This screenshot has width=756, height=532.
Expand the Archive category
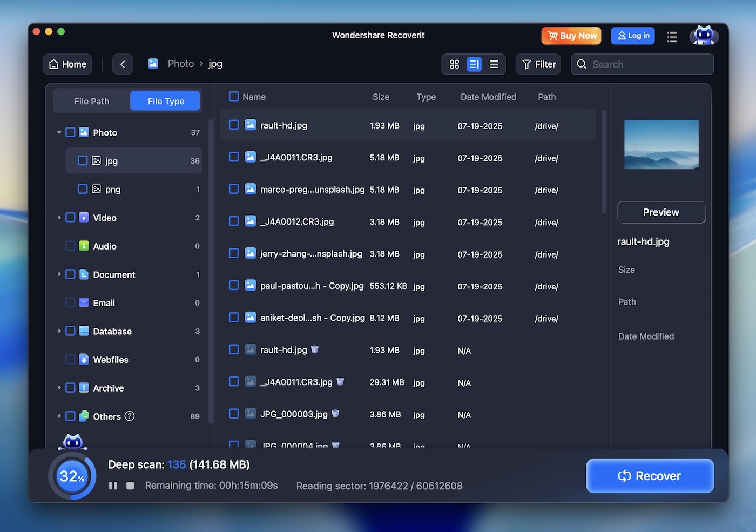59,388
